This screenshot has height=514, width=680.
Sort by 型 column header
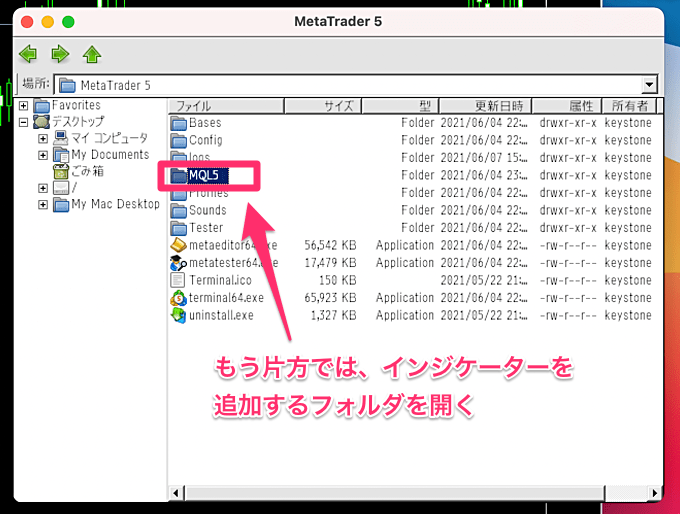400,106
